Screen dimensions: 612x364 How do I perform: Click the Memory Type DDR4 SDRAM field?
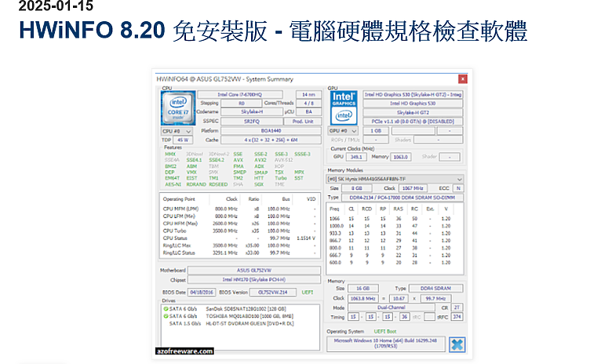435,289
